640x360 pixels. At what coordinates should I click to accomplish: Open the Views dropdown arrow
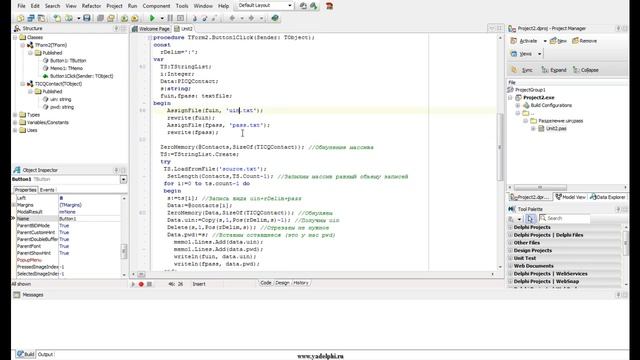click(x=539, y=53)
